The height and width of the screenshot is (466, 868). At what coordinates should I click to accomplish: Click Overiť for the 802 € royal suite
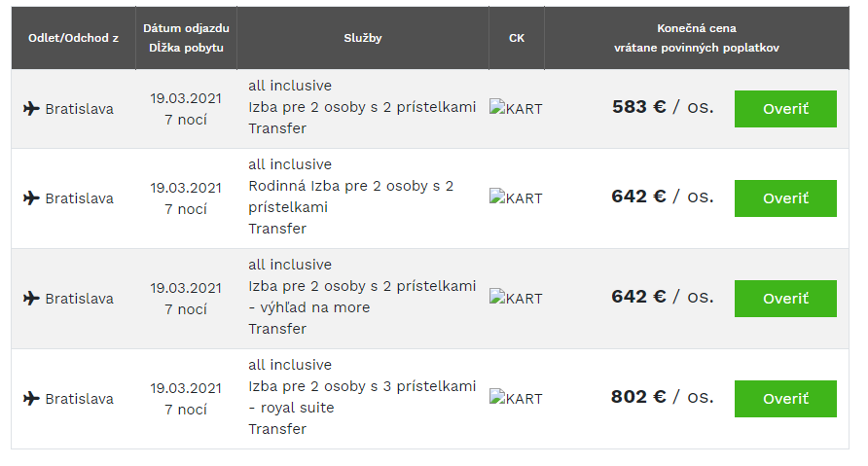[785, 399]
